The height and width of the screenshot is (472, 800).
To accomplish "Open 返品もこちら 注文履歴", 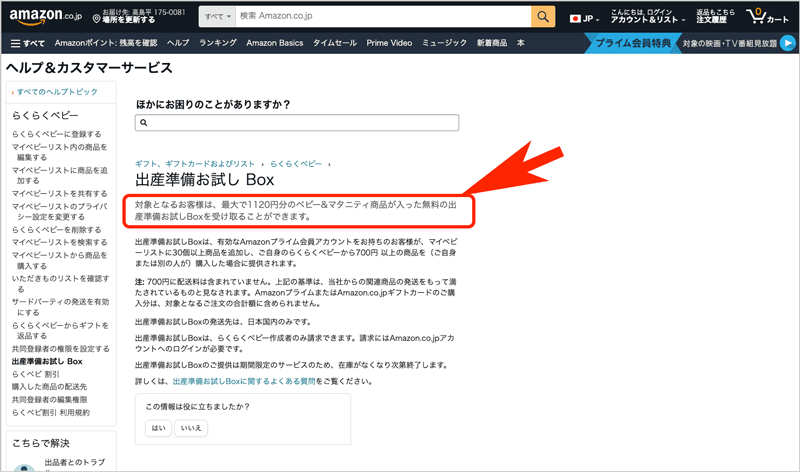I will pos(715,16).
